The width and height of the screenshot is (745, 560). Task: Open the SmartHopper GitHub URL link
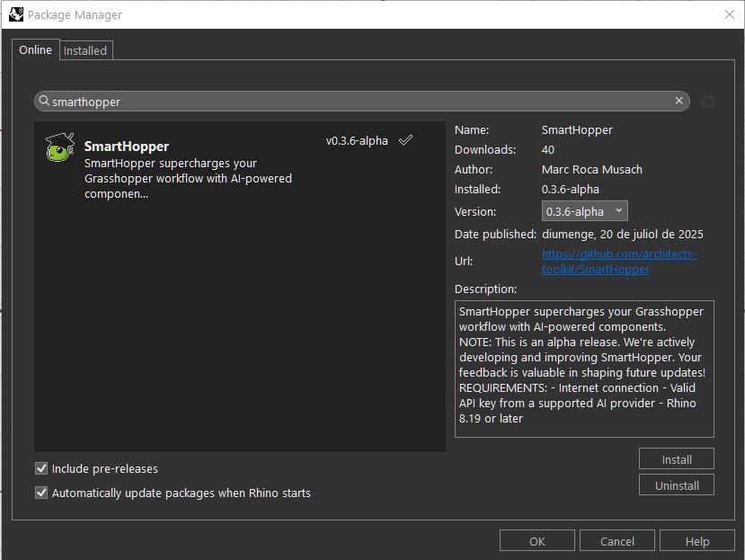(618, 262)
